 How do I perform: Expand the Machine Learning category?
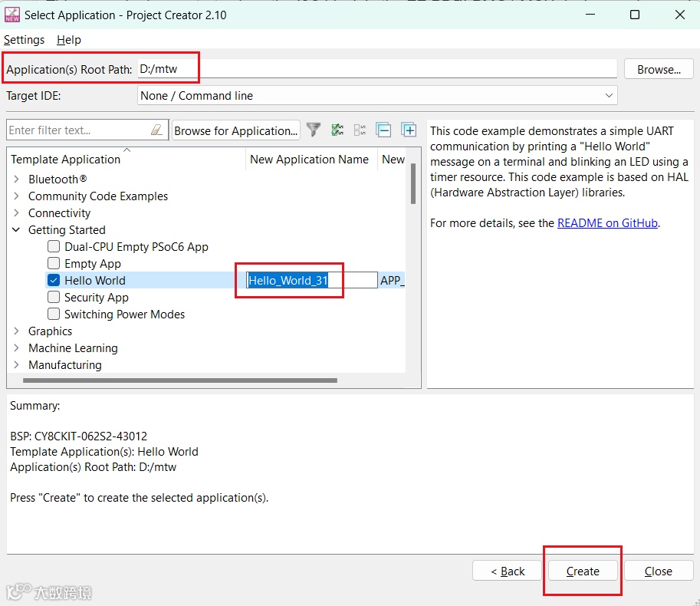coord(17,348)
